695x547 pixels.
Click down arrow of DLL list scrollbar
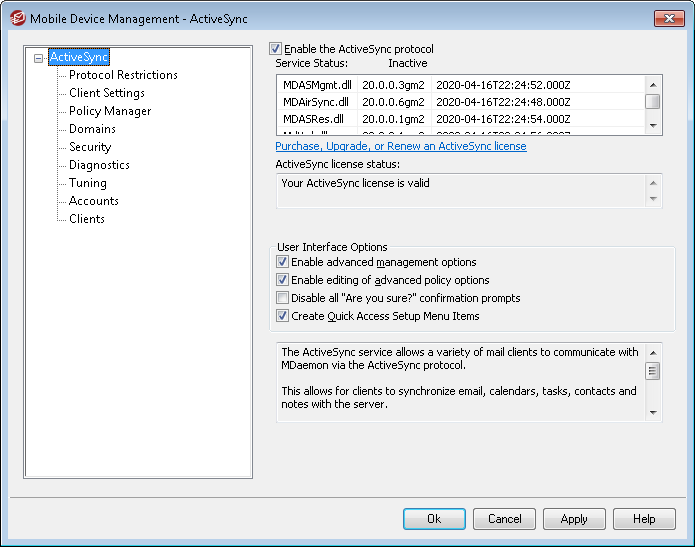[653, 125]
